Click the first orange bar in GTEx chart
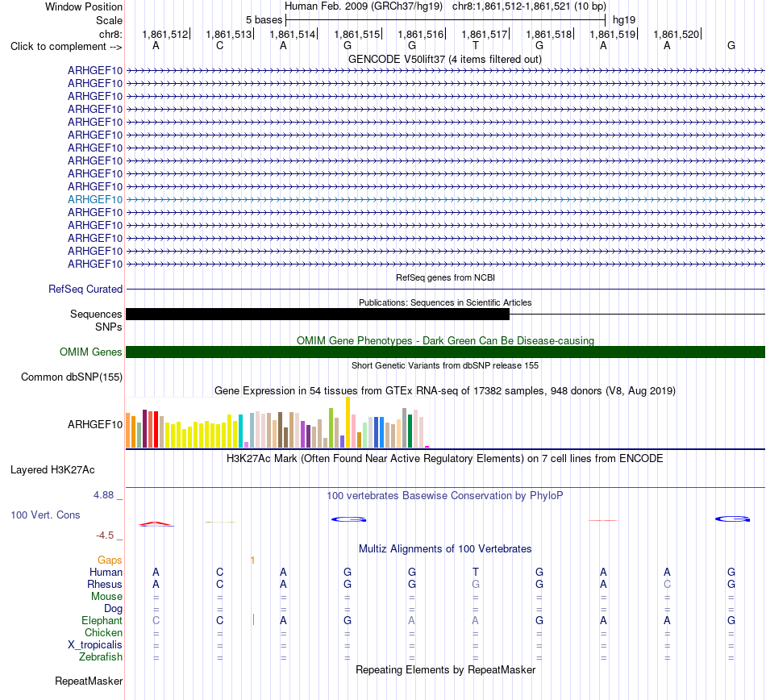Image resolution: width=766 pixels, height=700 pixels. point(128,431)
